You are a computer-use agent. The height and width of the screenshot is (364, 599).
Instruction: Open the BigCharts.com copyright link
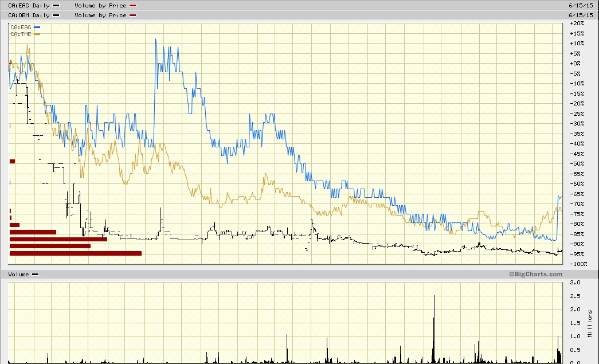[x=535, y=275]
